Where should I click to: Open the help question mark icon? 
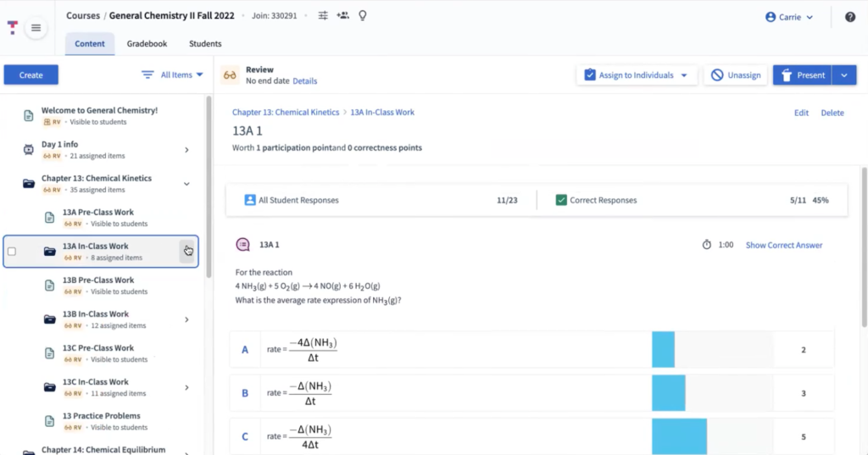click(x=850, y=17)
